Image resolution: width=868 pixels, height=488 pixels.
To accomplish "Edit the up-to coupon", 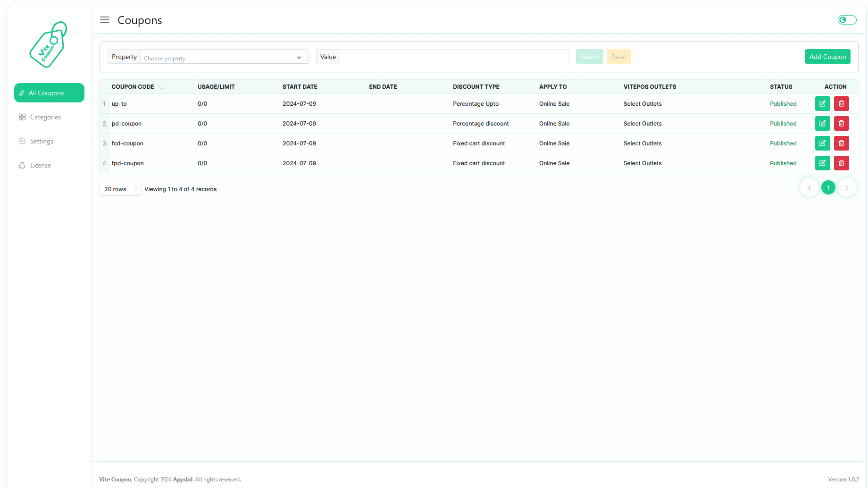I will coord(822,103).
